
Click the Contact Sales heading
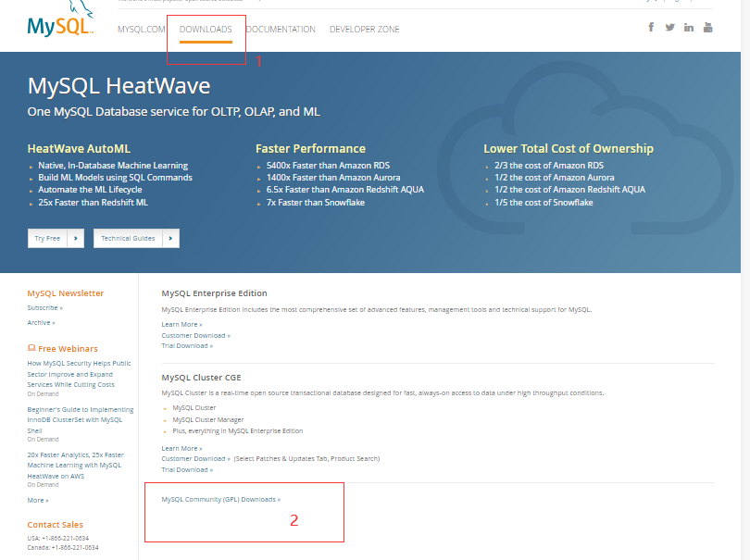[55, 525]
